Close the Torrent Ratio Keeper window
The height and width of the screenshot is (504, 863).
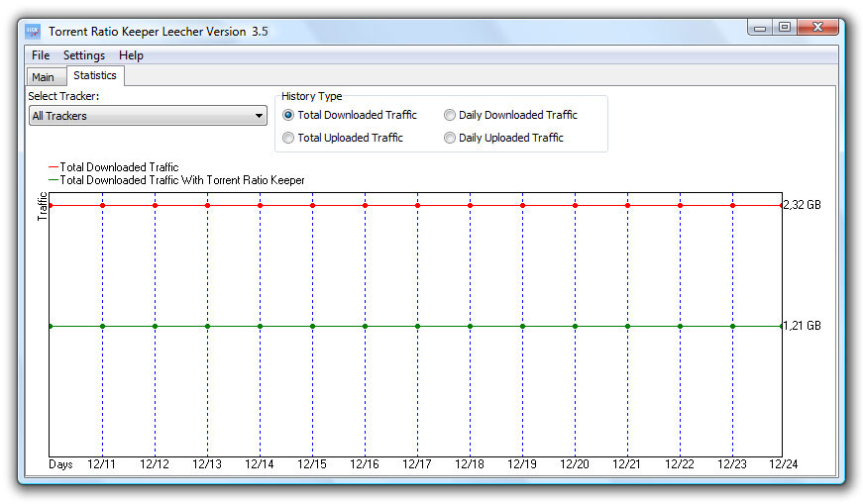[817, 27]
